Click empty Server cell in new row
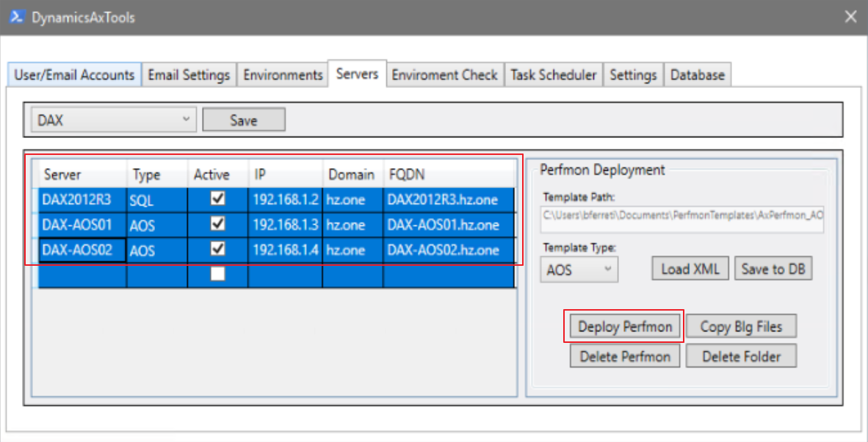Viewport: 868px width, 442px height. coord(83,275)
